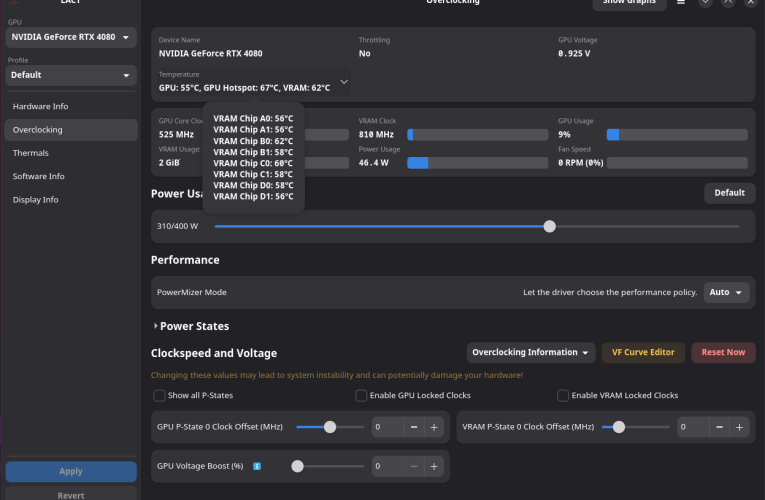765x500 pixels.
Task: Click VRAM Chip A0: 56°C in popup
Action: 253,119
